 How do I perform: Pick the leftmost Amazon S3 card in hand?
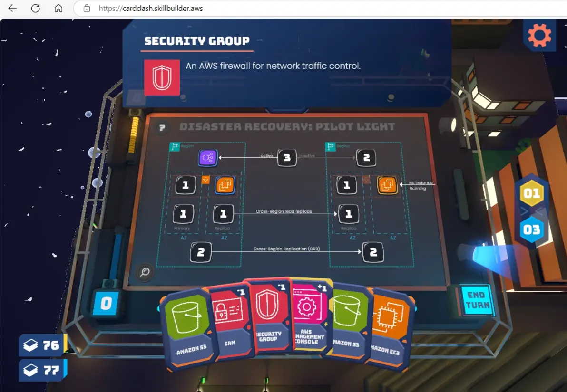tap(187, 329)
